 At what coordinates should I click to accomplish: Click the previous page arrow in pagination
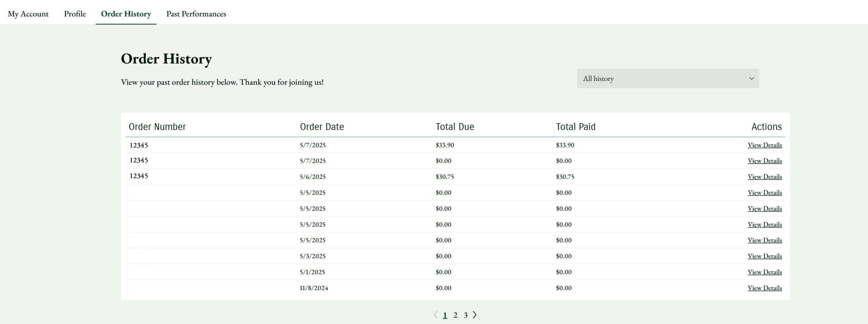click(x=436, y=315)
